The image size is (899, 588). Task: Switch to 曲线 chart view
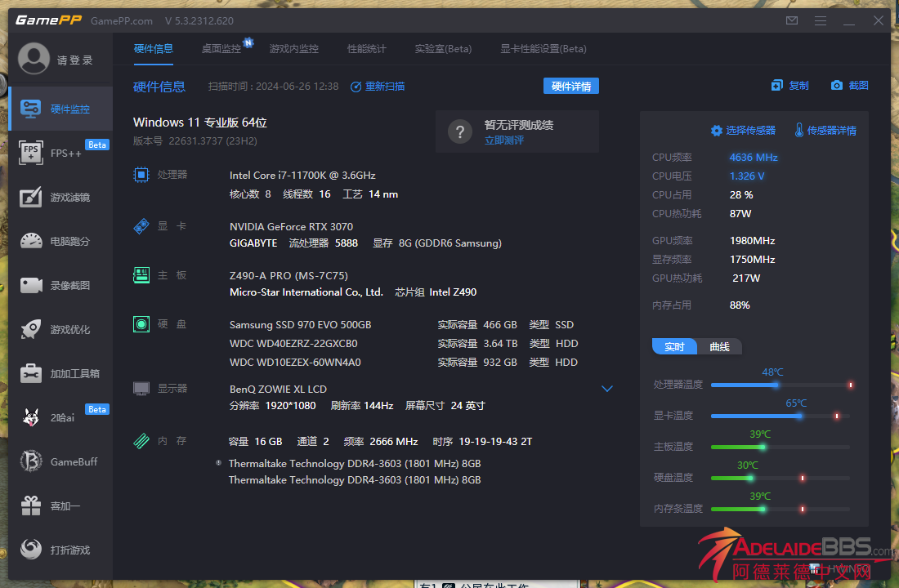719,347
